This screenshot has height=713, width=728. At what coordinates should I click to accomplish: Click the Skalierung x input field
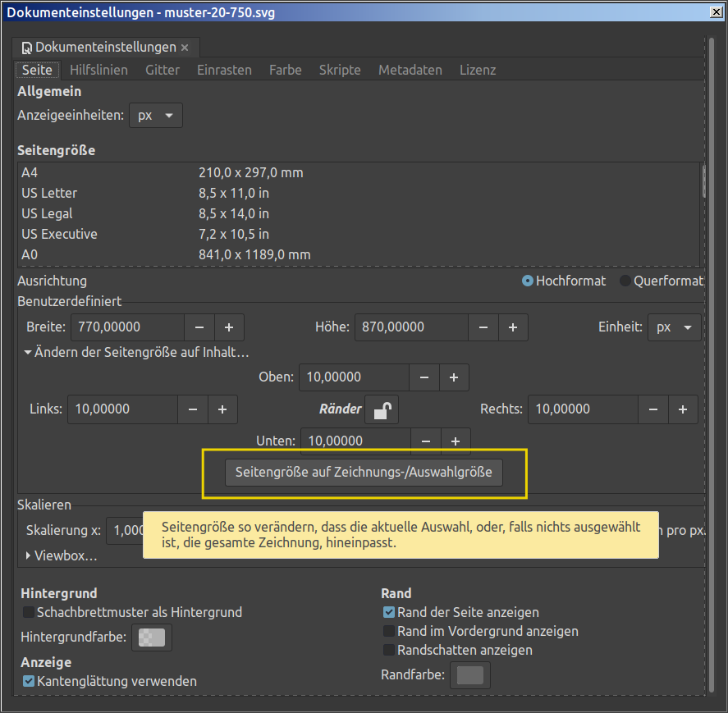click(125, 531)
